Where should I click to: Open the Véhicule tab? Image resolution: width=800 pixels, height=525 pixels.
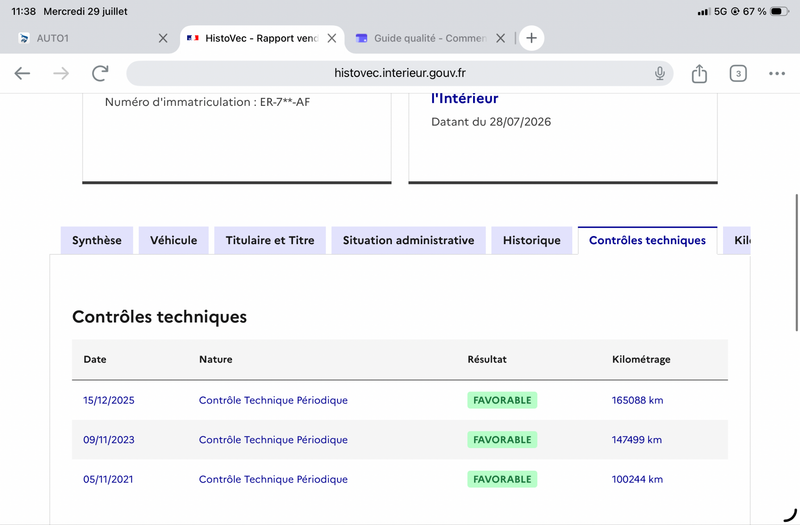(173, 240)
